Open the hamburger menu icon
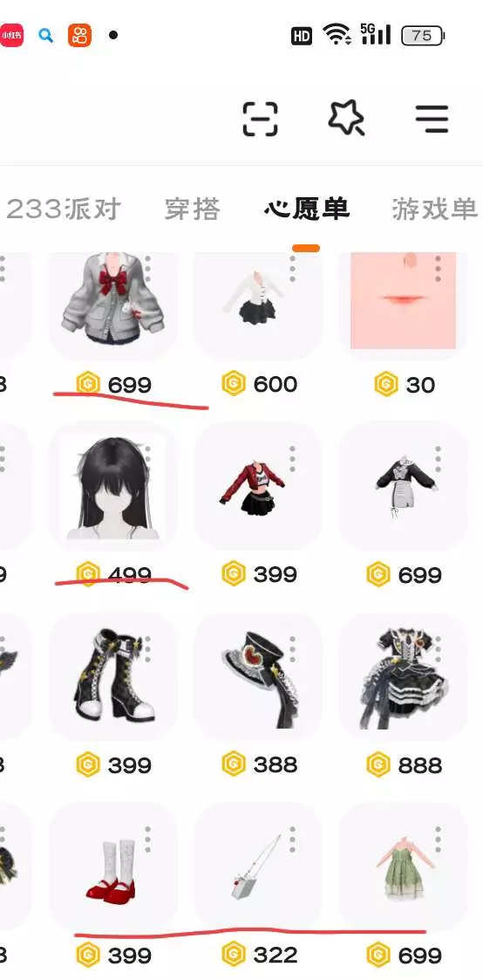The width and height of the screenshot is (483, 980). click(432, 118)
